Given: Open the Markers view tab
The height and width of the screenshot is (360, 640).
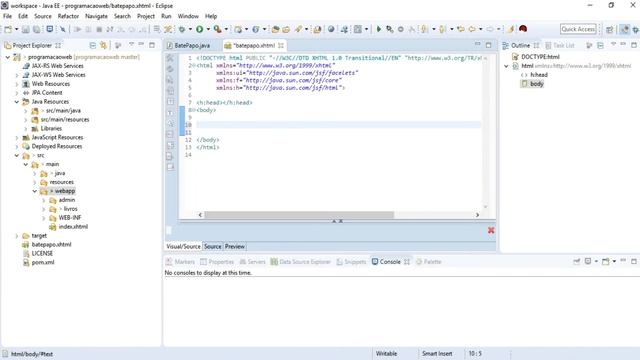Looking at the screenshot, I should tap(180, 262).
